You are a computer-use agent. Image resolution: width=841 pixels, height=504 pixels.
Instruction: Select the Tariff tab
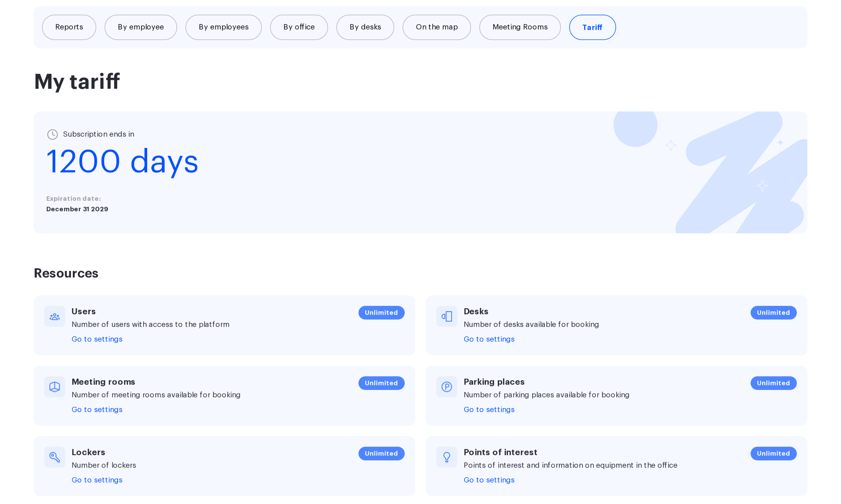(x=592, y=27)
